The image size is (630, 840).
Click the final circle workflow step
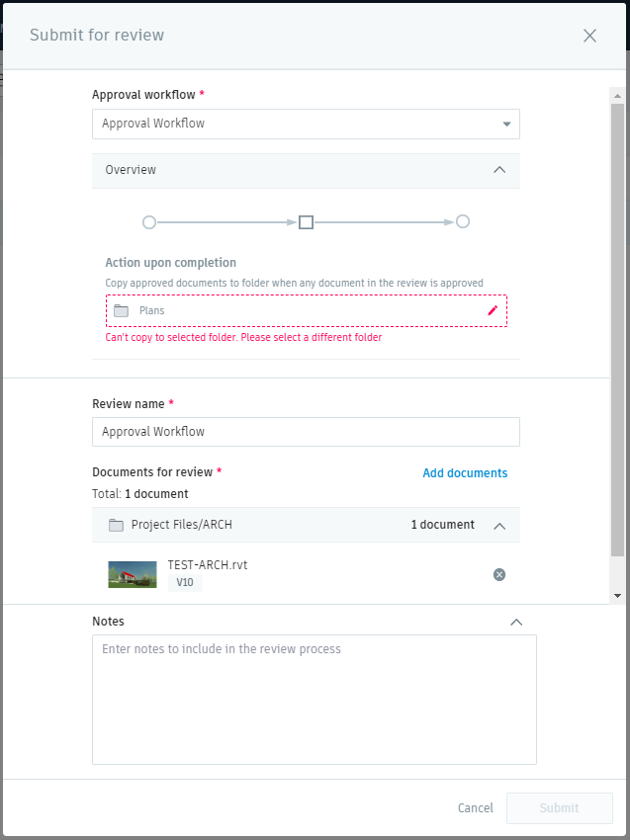pos(463,222)
